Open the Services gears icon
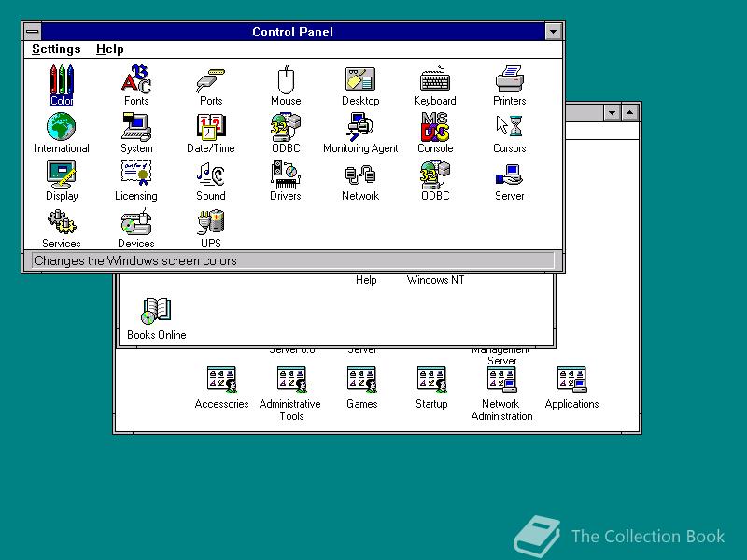Viewport: 747px width, 560px height. point(62,228)
